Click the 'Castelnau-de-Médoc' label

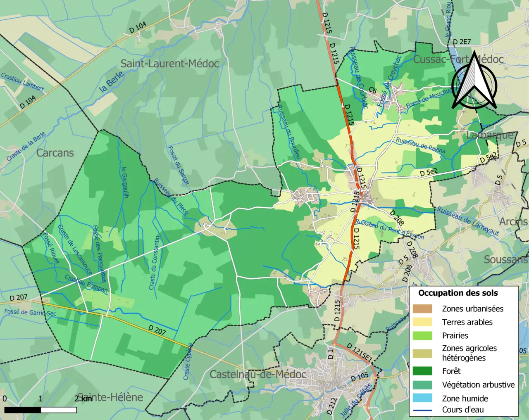point(258,375)
